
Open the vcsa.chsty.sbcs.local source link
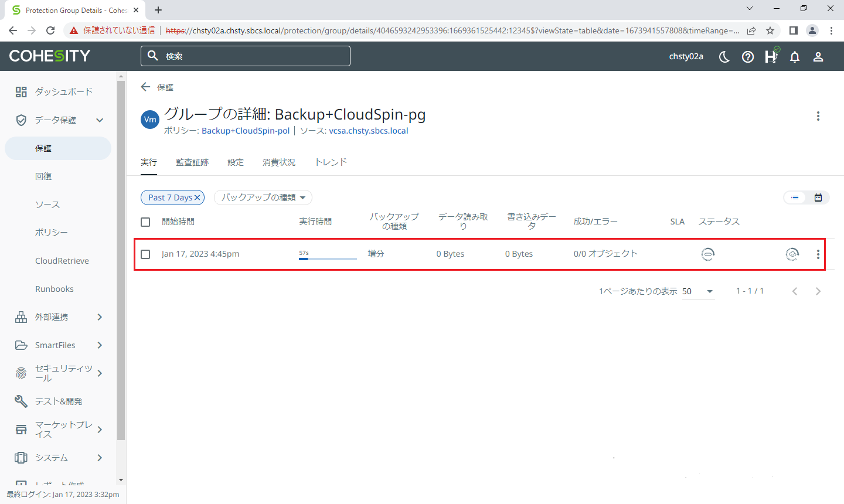click(x=369, y=131)
